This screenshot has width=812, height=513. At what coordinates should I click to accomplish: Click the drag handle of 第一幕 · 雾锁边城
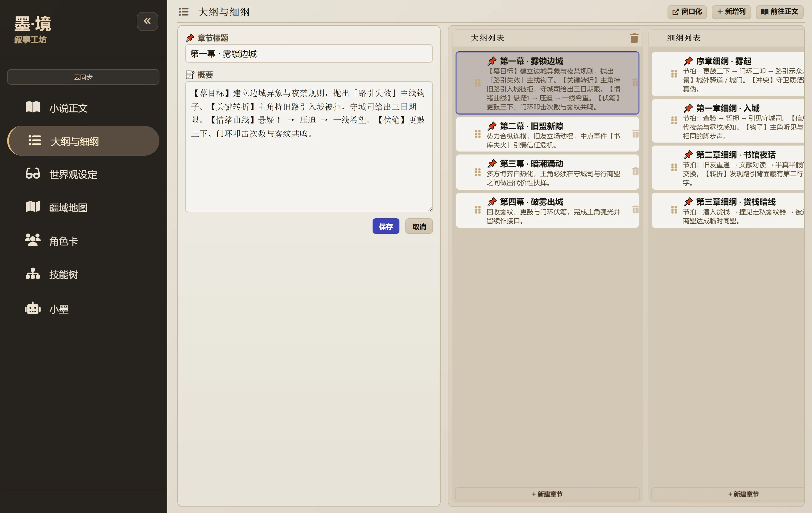tap(477, 83)
